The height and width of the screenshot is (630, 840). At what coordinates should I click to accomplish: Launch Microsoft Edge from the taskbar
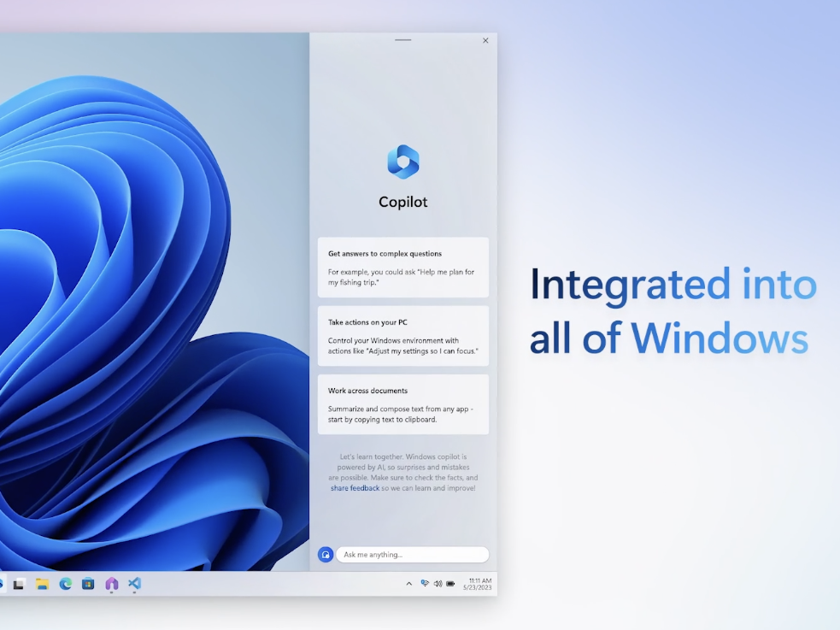65,584
